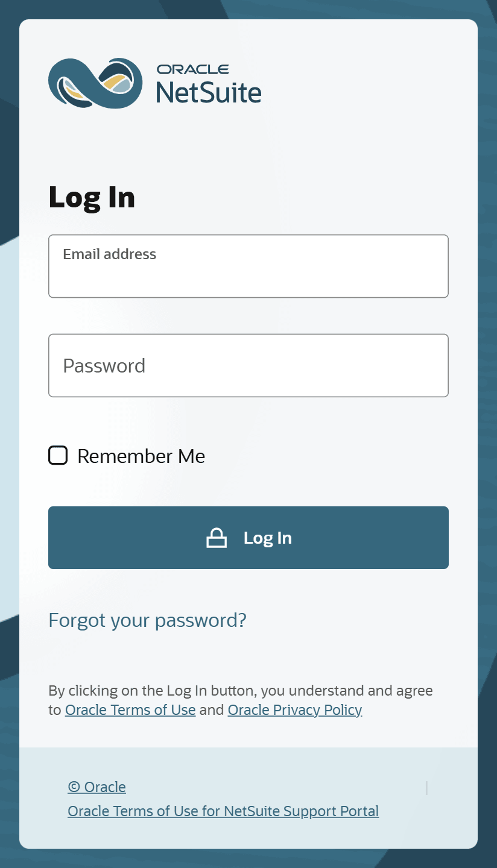Open the Oracle Privacy Policy link
This screenshot has width=497, height=868.
pos(294,709)
